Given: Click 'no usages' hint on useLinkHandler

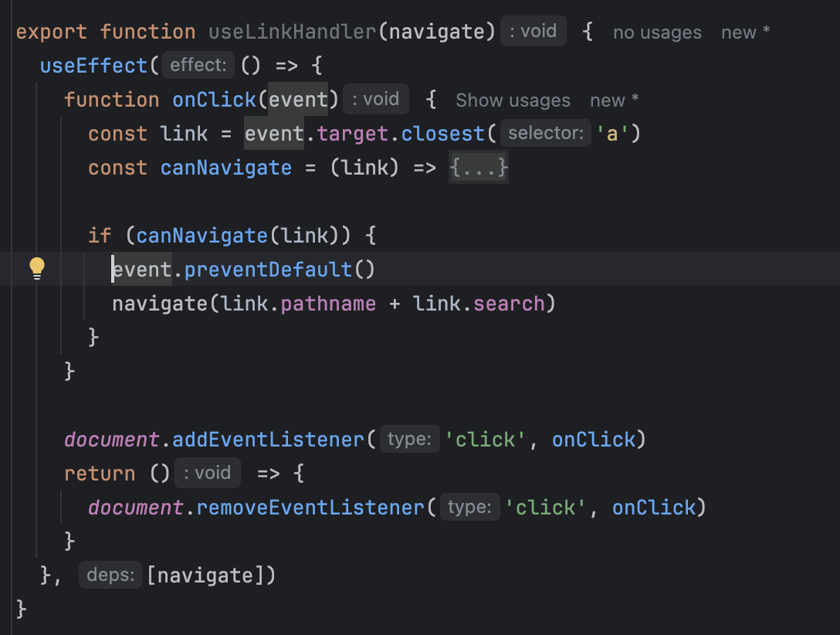Looking at the screenshot, I should pyautogui.click(x=657, y=32).
